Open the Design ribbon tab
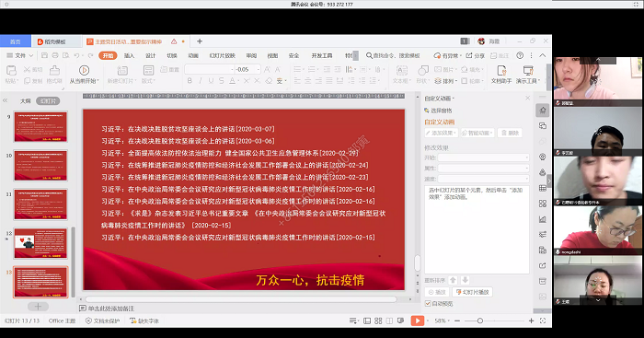The height and width of the screenshot is (338, 644). [150, 55]
